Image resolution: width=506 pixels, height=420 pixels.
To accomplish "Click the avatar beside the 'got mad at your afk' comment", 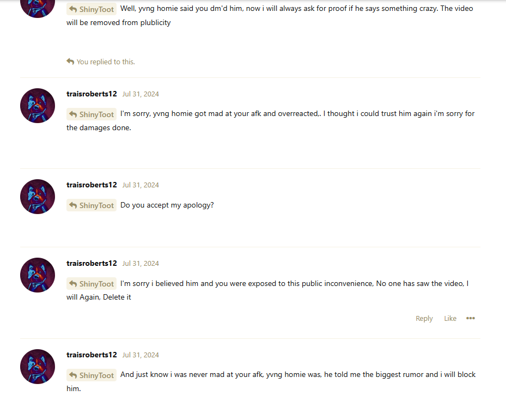I will [38, 106].
